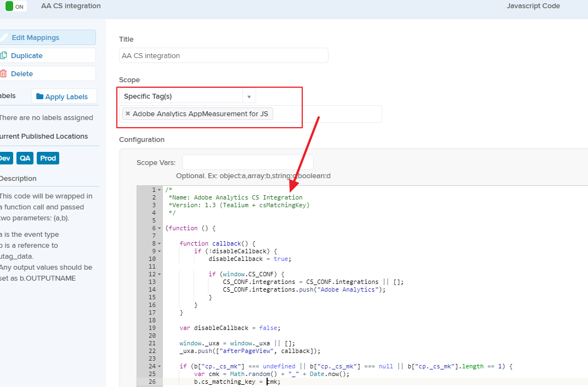The width and height of the screenshot is (588, 387).
Task: Toggle the ON switch for the extension
Action: pyautogui.click(x=15, y=6)
